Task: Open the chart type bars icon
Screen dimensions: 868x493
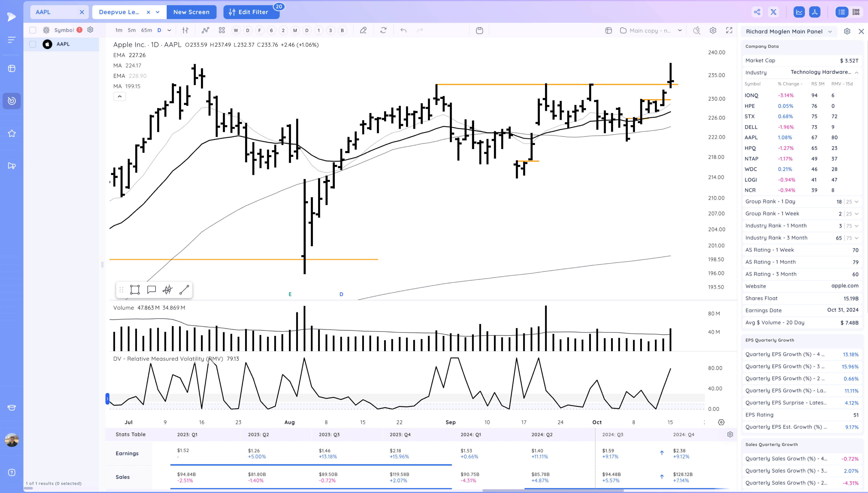Action: point(185,30)
